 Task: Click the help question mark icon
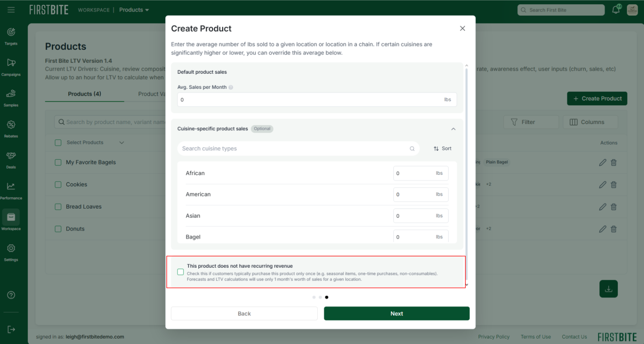(11, 295)
